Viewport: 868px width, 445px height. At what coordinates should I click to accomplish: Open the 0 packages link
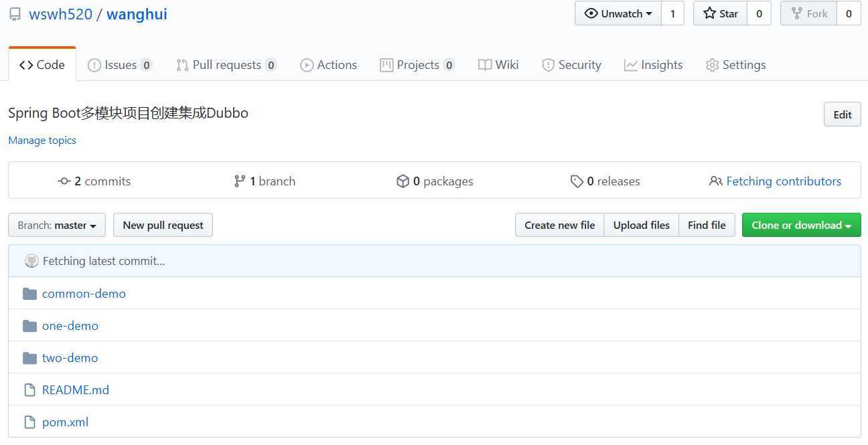pos(435,181)
